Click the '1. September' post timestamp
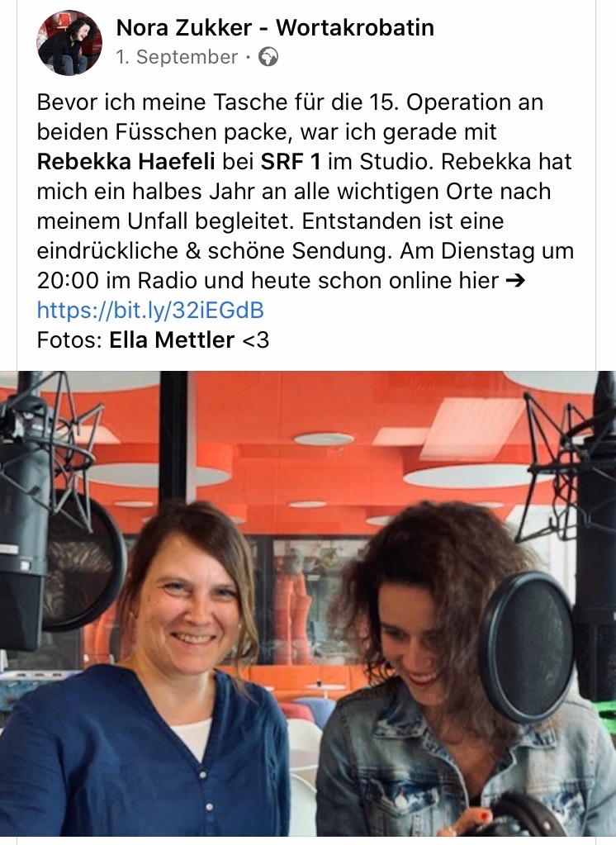 coord(177,57)
